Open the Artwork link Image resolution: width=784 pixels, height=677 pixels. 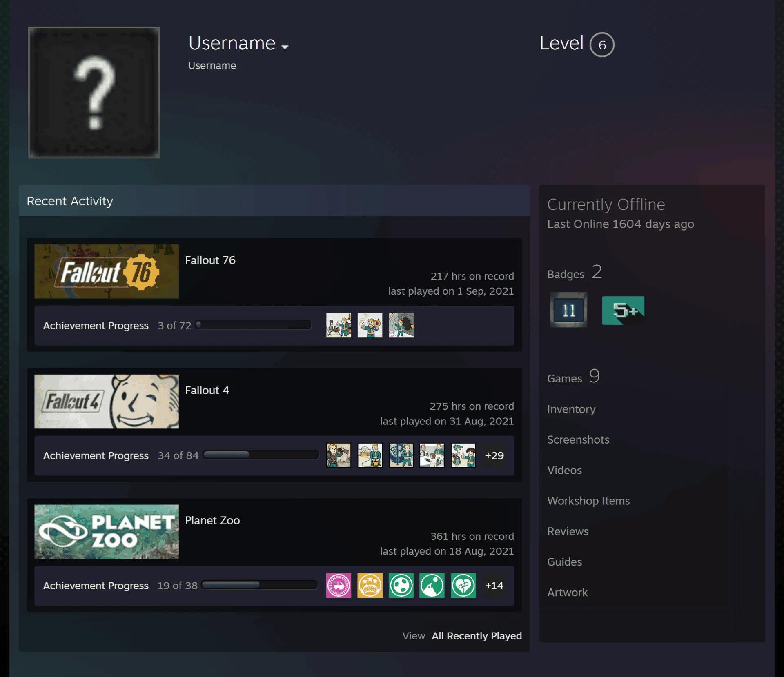coord(567,593)
